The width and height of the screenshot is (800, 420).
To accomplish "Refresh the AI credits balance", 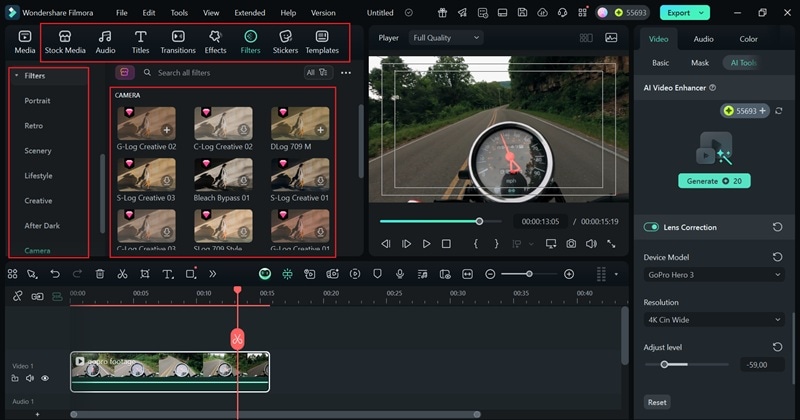I will pos(779,111).
